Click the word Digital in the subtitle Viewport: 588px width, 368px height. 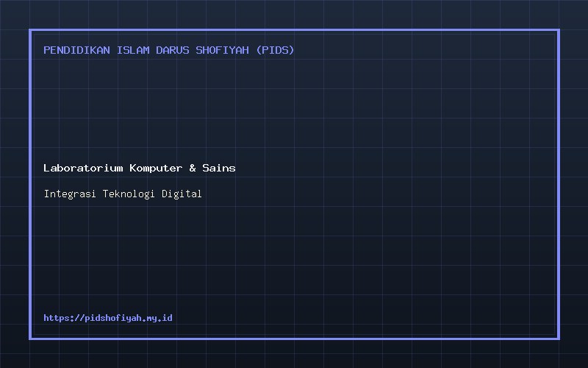182,194
